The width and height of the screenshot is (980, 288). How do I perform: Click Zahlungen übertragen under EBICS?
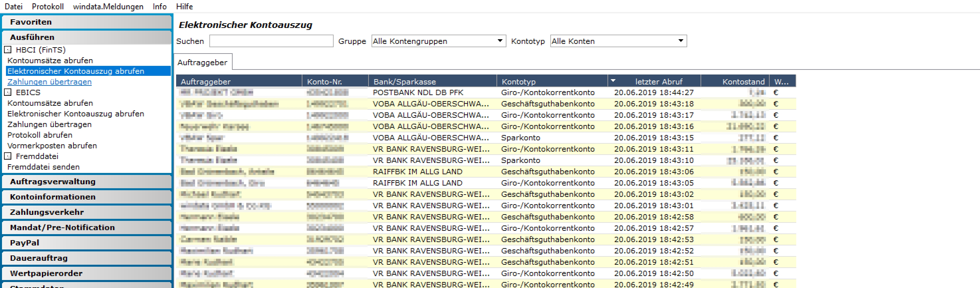pyautogui.click(x=50, y=125)
